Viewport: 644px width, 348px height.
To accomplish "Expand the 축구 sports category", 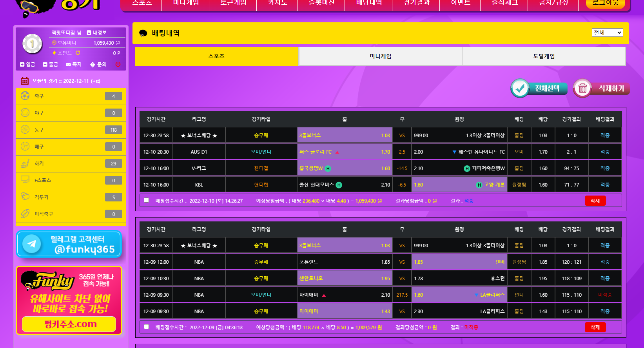I will pos(71,96).
